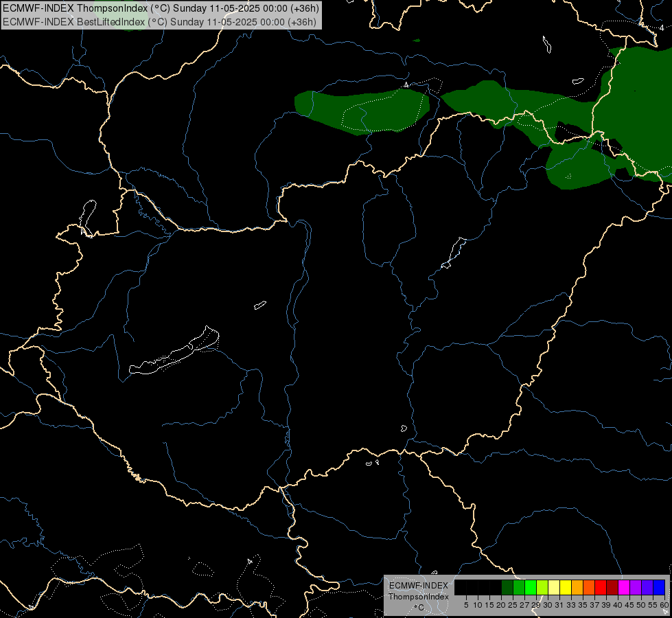The width and height of the screenshot is (672, 618).
Task: Click the bright green 27–29 legend swatch
Action: pos(531,587)
